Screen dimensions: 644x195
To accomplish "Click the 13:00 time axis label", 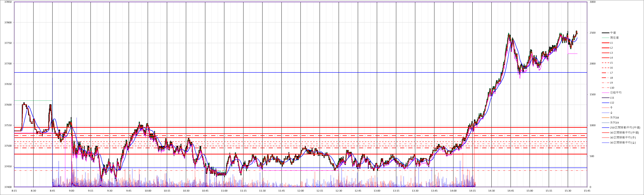I will pyautogui.click(x=377, y=191).
